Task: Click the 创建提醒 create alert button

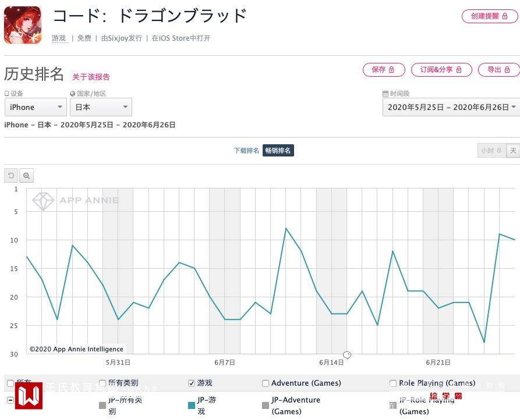Action: click(x=489, y=16)
